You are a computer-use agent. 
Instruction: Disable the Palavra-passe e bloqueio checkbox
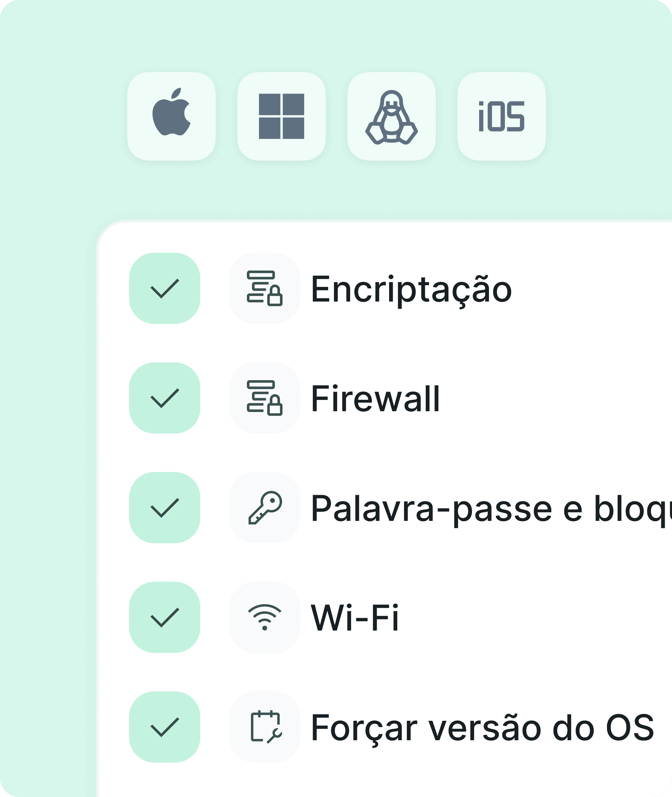(164, 508)
